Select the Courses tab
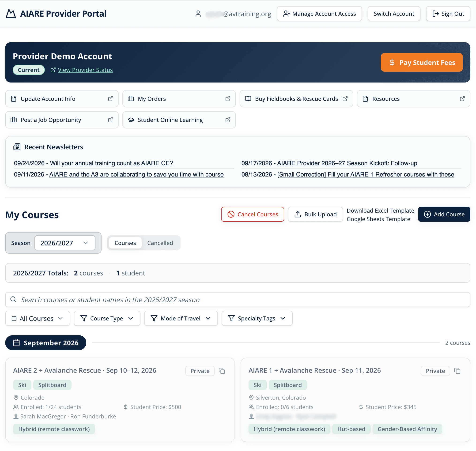This screenshot has height=451, width=476. [x=125, y=243]
